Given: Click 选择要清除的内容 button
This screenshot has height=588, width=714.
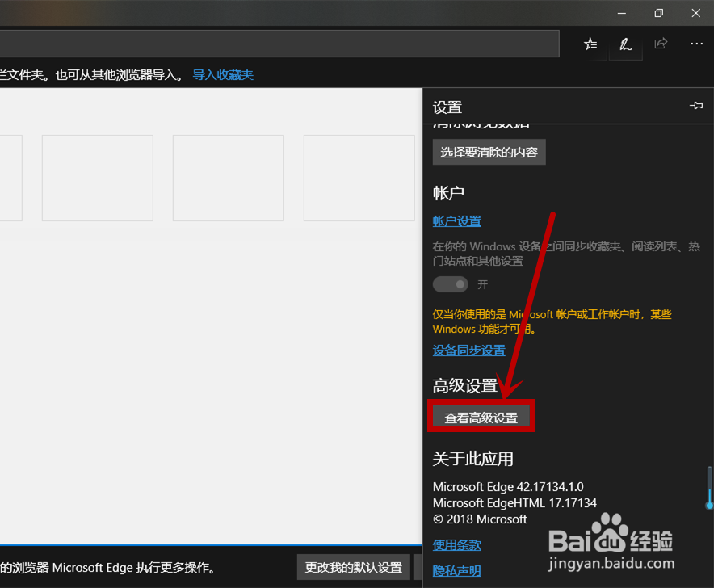Looking at the screenshot, I should [x=489, y=152].
